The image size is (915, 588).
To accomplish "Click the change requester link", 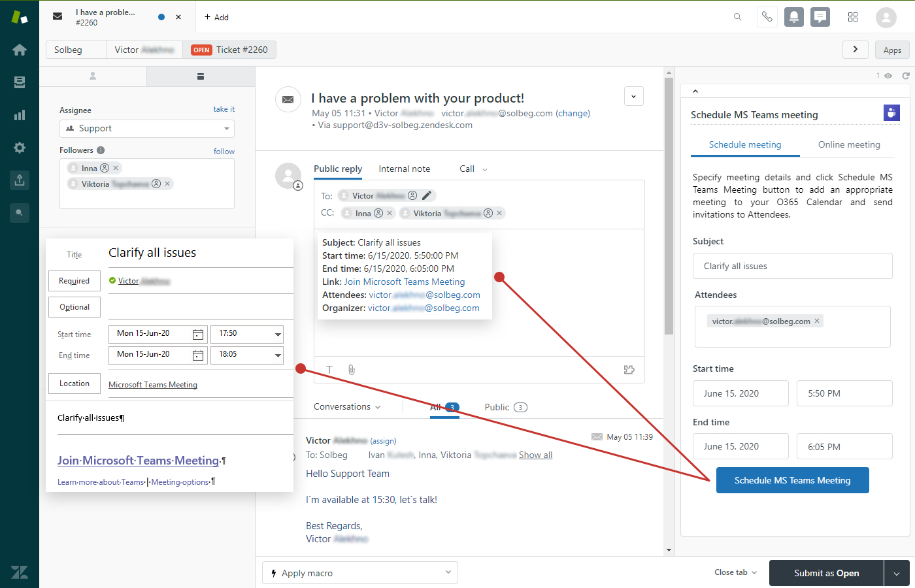I will pyautogui.click(x=573, y=113).
